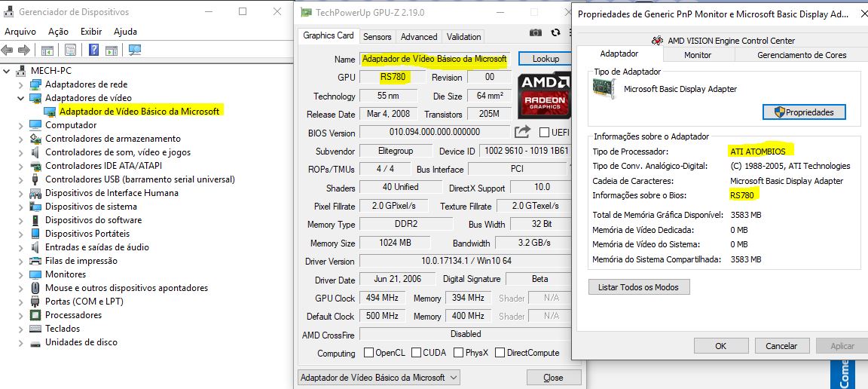Click the Entradas e saídas de áudio speaker icon
Image resolution: width=868 pixels, height=389 pixels.
35,247
